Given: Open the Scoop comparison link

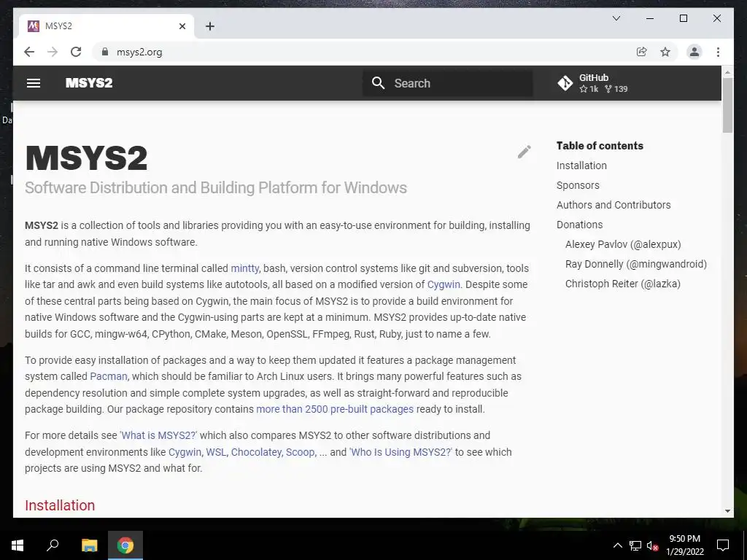Looking at the screenshot, I should click(x=300, y=452).
